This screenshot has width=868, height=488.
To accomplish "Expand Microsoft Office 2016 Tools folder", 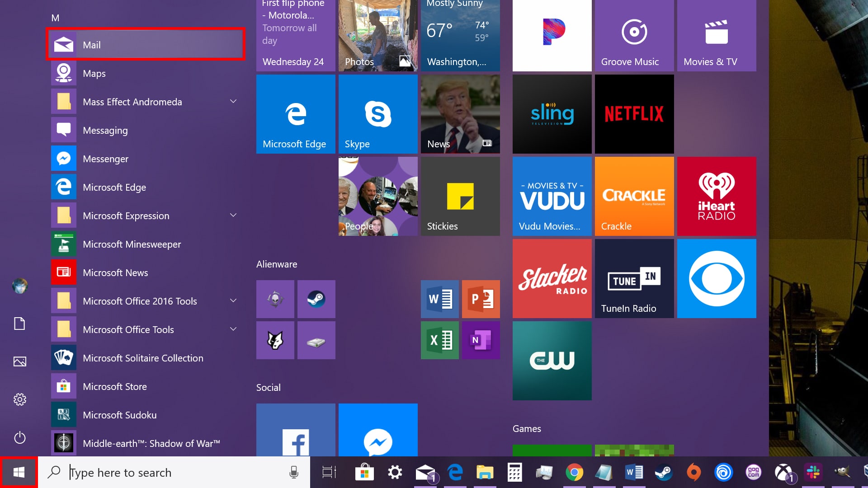I will (x=233, y=300).
